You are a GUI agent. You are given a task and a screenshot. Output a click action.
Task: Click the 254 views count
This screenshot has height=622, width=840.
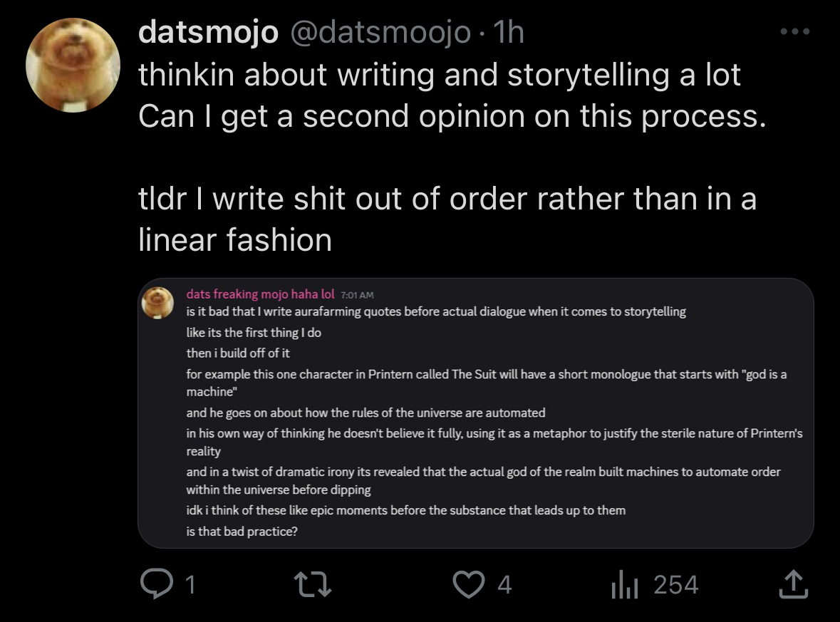coord(675,586)
